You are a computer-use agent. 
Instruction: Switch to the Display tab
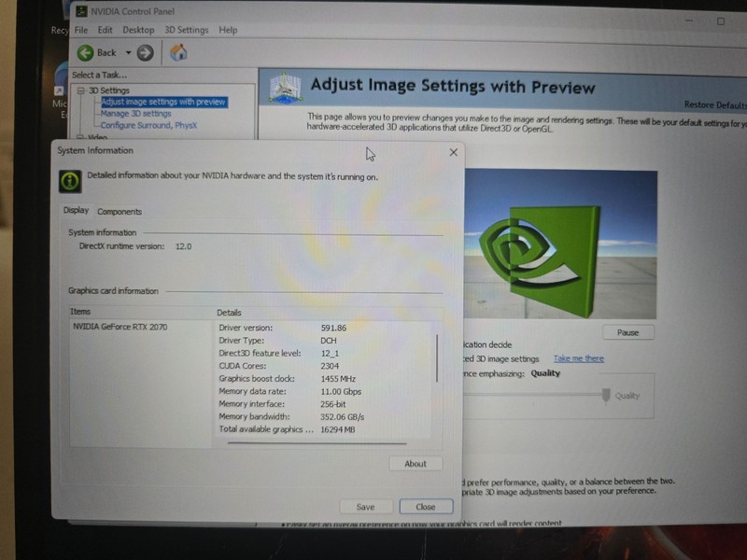(76, 210)
